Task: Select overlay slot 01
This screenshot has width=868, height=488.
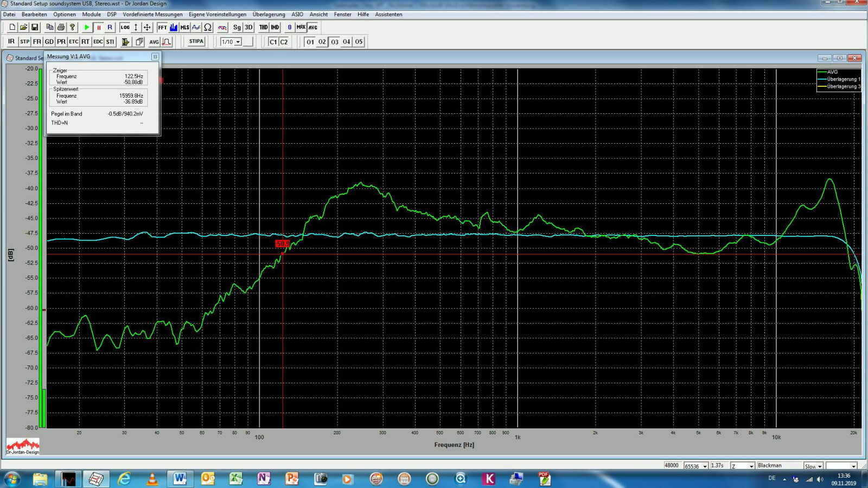Action: pos(310,42)
